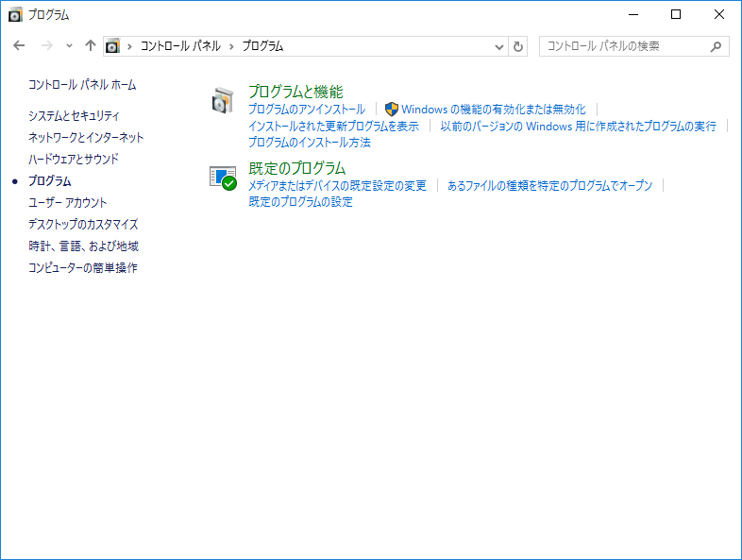Click the search magnifier icon

(x=716, y=46)
